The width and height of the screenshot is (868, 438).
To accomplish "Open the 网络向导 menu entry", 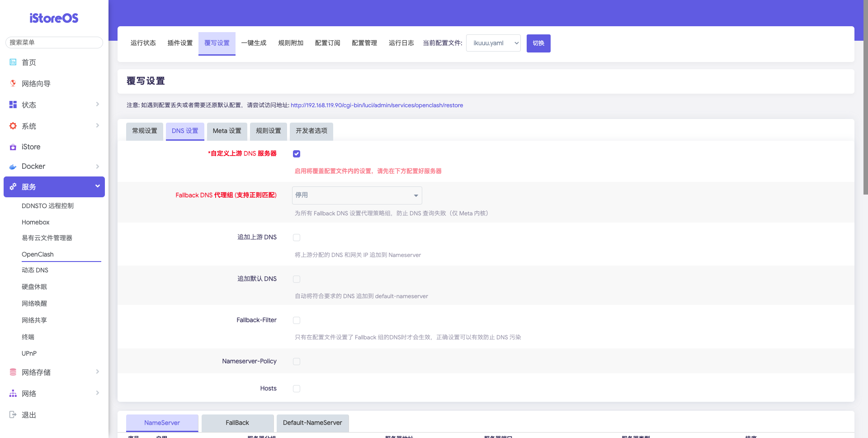I will coord(36,84).
